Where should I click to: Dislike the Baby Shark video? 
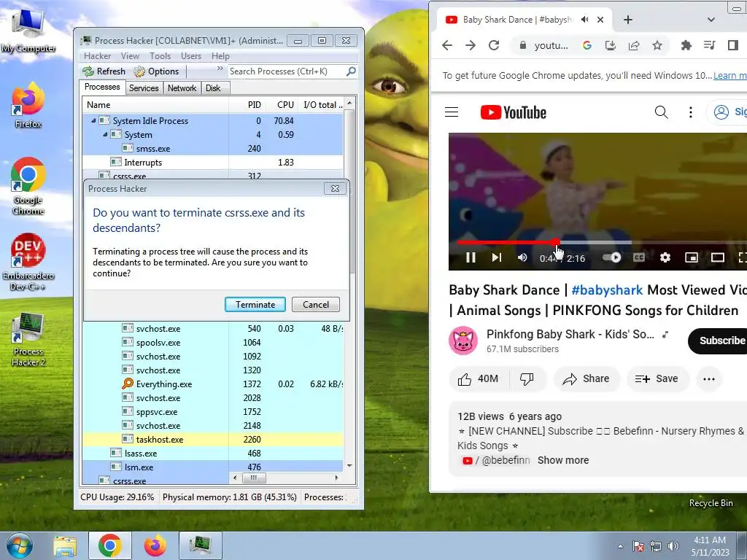tap(527, 379)
